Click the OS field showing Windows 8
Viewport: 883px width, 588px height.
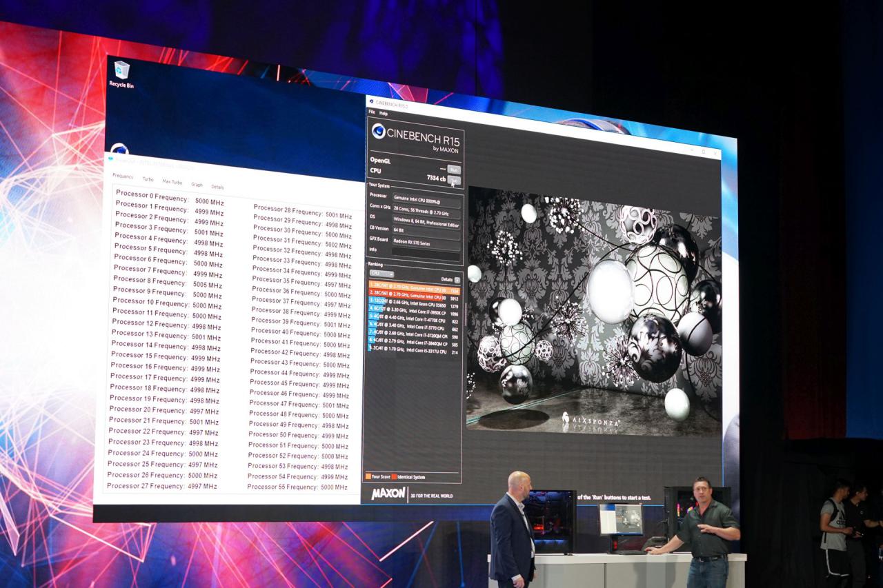pyautogui.click(x=426, y=221)
